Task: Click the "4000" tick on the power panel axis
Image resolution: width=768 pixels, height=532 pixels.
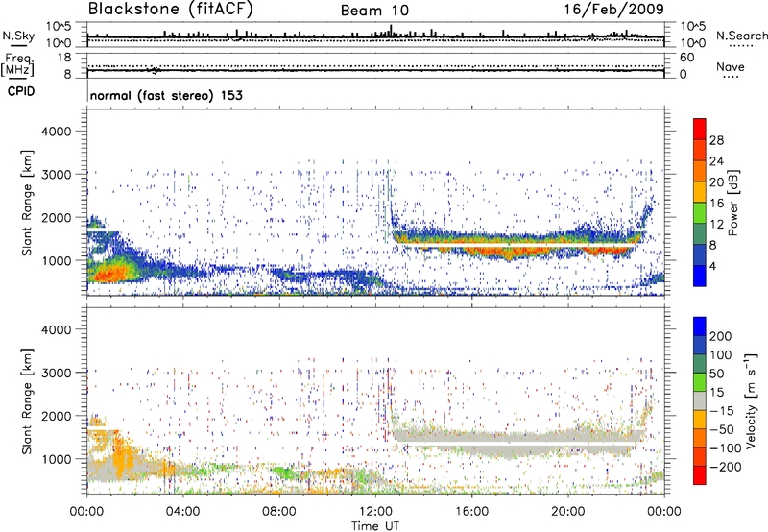Action: tap(57, 132)
